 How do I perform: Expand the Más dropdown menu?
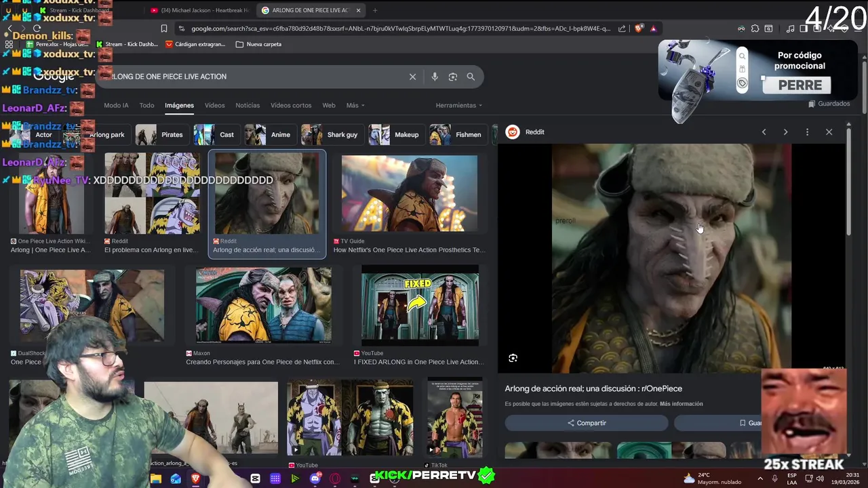coord(355,105)
